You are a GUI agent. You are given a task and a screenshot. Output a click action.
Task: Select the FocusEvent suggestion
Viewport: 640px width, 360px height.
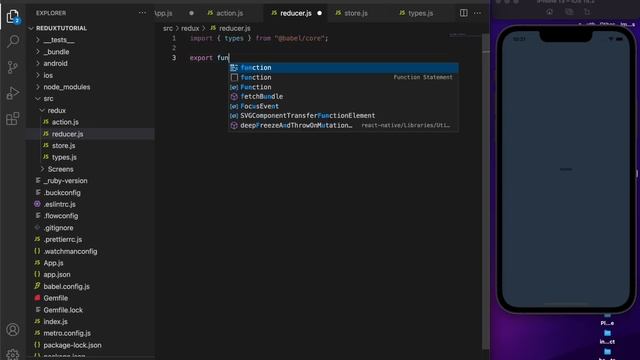click(x=343, y=106)
